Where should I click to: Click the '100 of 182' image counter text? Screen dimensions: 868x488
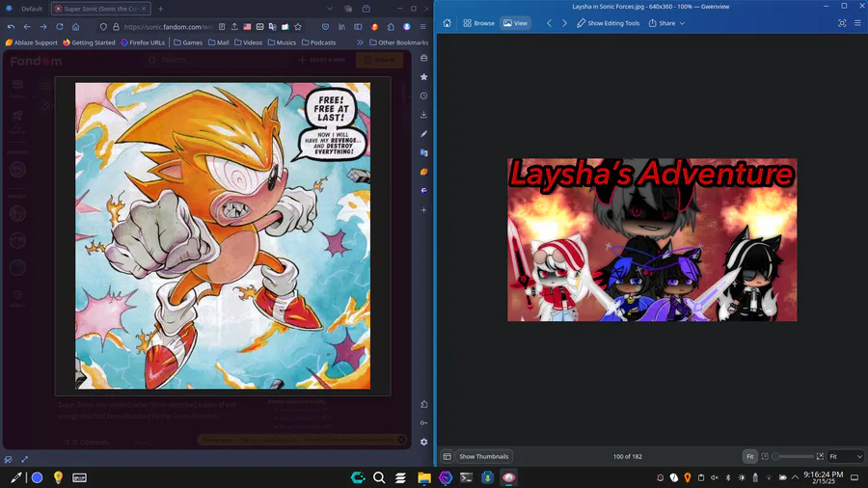[627, 456]
